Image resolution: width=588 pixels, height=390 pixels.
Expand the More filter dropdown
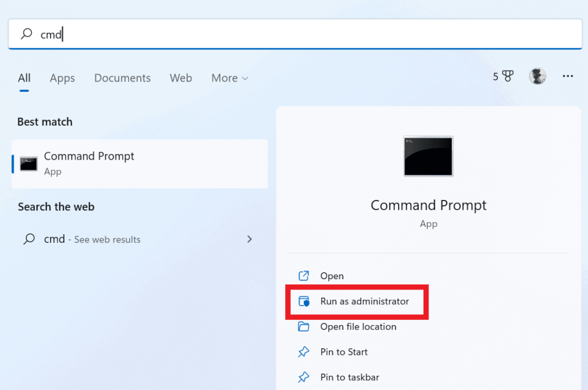pyautogui.click(x=230, y=78)
